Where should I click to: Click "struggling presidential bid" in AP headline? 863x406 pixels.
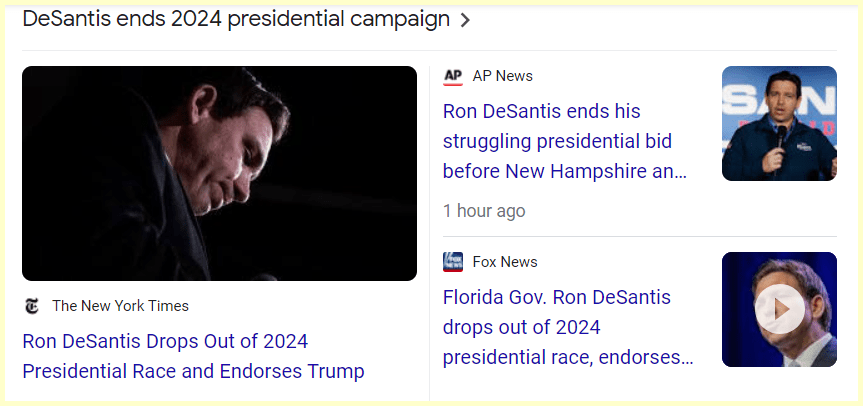pyautogui.click(x=555, y=141)
